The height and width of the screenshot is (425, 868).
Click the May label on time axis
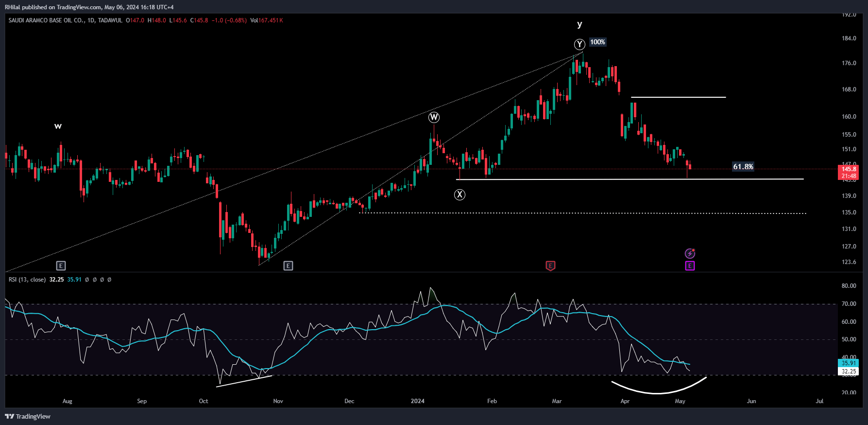pos(680,401)
